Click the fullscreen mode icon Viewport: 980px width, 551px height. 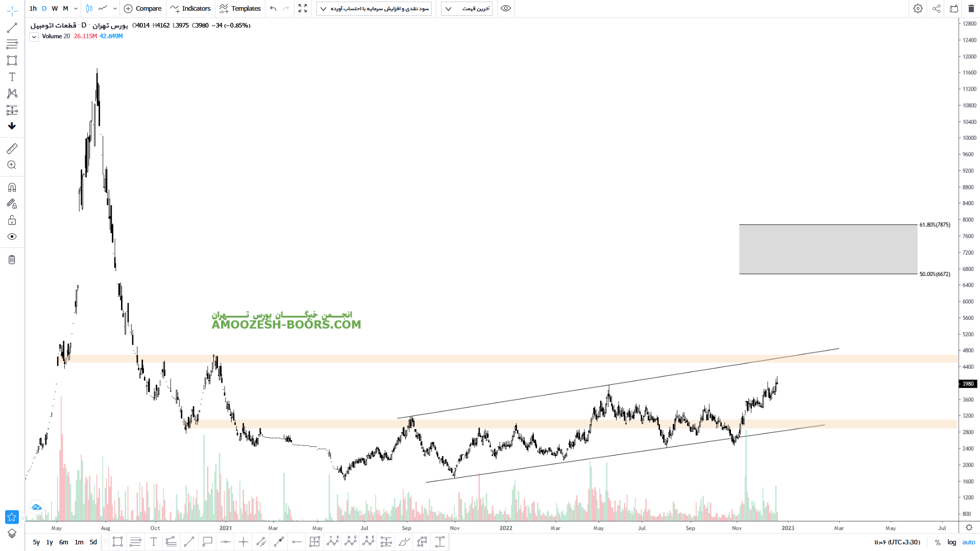coord(303,9)
